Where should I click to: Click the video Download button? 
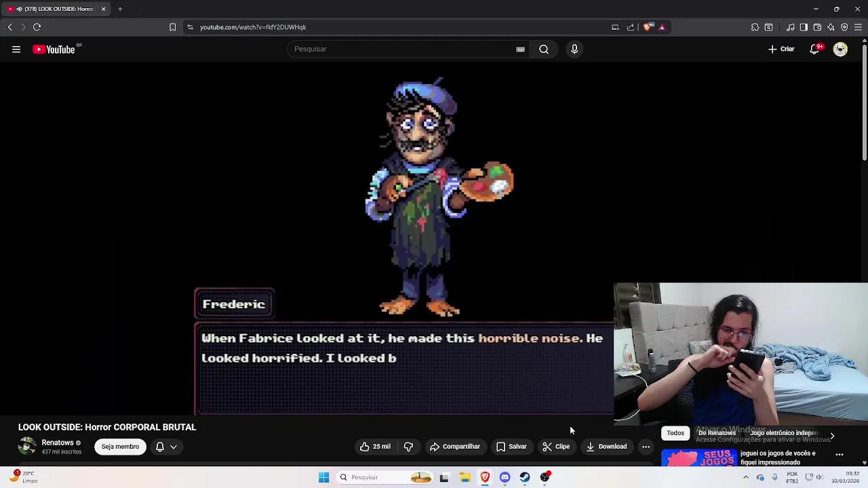[x=606, y=447]
